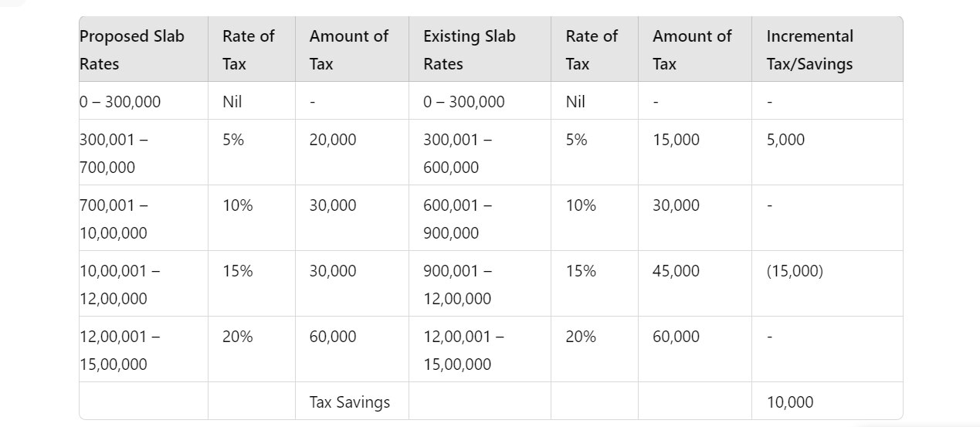Screen dimensions: 980x427
Task: Click the 5,000 incremental tax cell
Action: pyautogui.click(x=785, y=140)
